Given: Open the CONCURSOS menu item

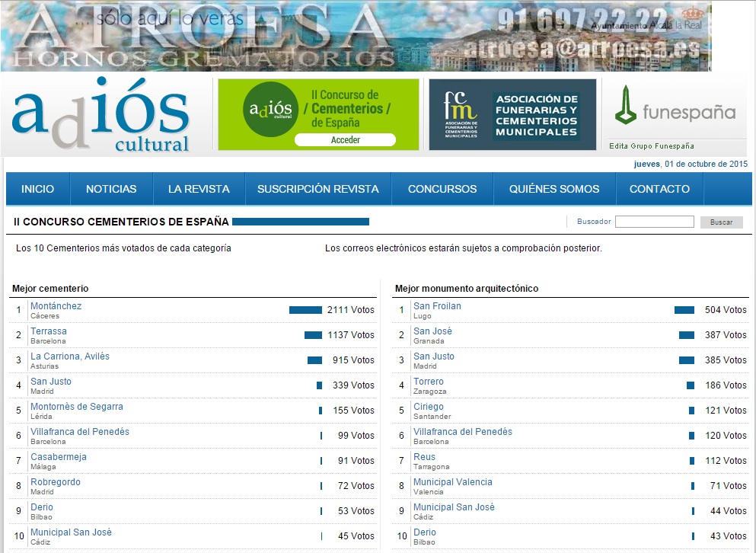Looking at the screenshot, I should (x=442, y=189).
